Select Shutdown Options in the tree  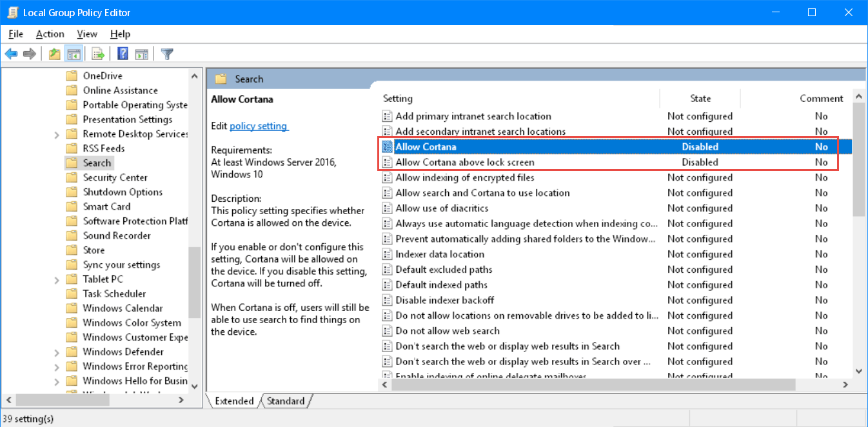pos(123,192)
